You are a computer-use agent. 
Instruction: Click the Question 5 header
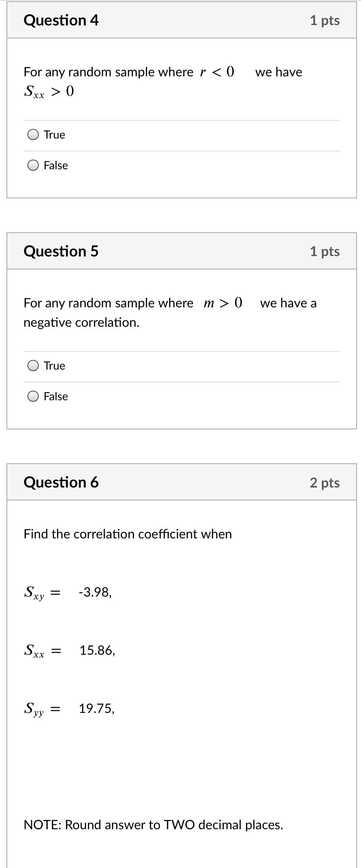[x=61, y=250]
